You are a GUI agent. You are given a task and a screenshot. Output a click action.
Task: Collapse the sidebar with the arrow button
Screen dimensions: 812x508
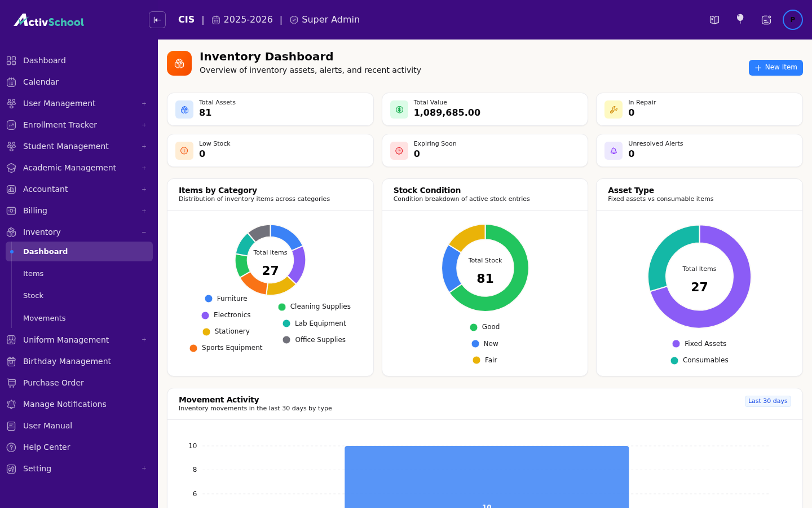tap(157, 20)
